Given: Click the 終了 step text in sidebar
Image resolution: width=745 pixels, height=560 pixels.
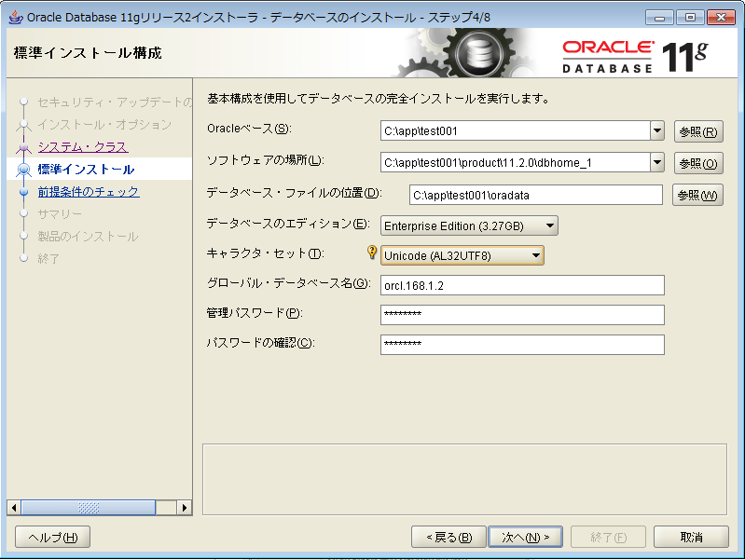Looking at the screenshot, I should point(48,258).
